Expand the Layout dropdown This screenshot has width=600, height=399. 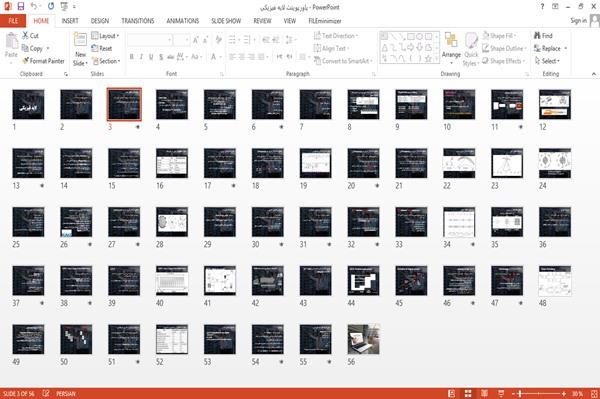105,36
